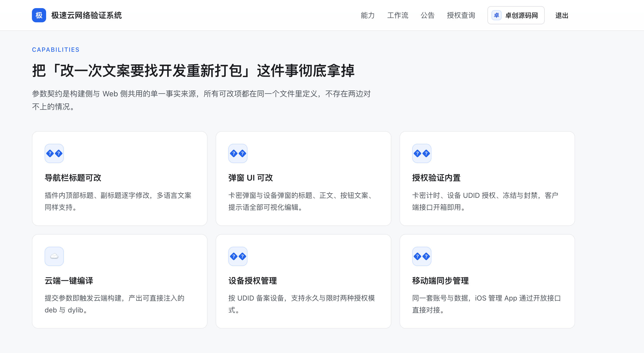Viewport: 644px width, 353px height.
Task: Click the icon on 设备授权管理 card
Action: point(238,256)
